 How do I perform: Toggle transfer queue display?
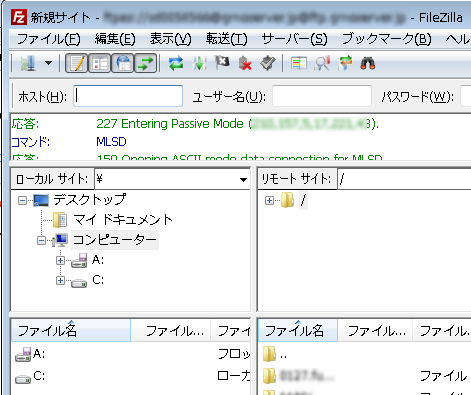click(x=145, y=63)
